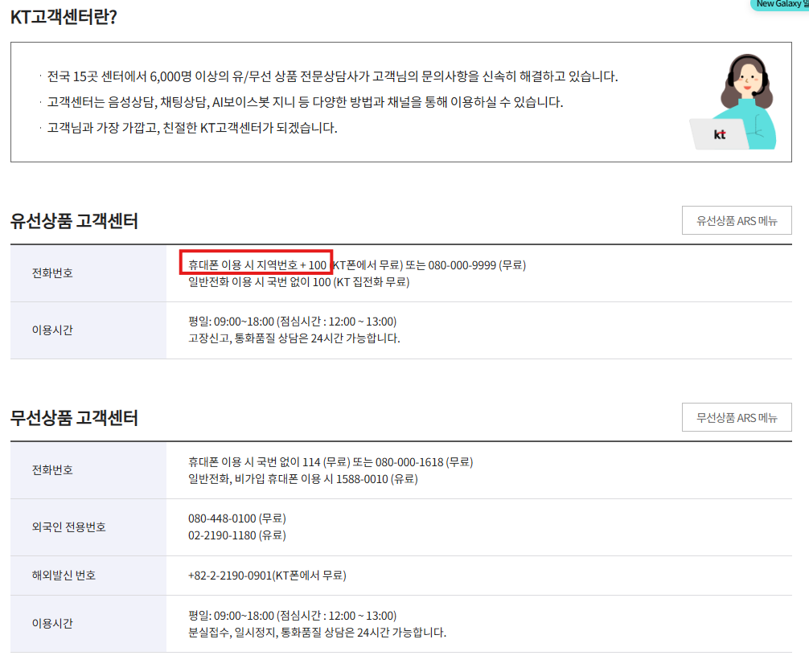Select 전화번호 label in 무선상품 table
Viewport: 809px width, 672px height.
pos(52,469)
